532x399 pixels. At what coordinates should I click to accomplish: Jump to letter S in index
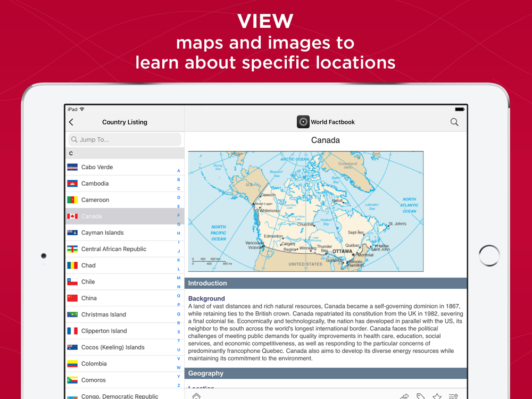[178, 332]
